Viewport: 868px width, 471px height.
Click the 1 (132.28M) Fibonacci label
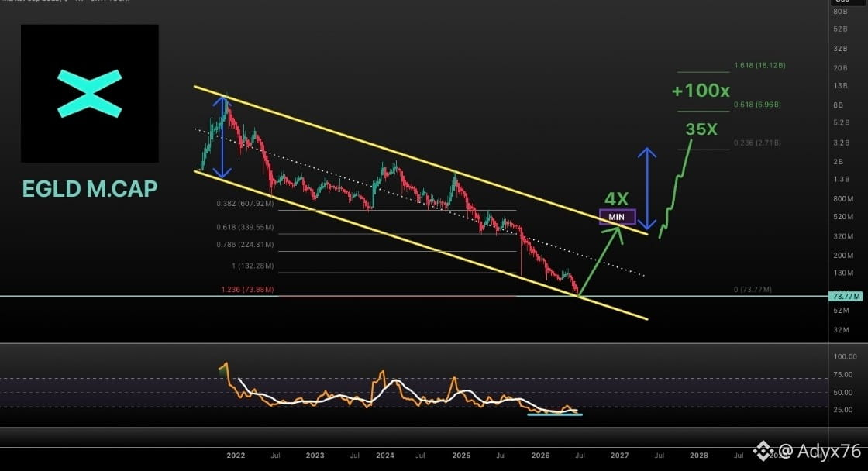click(253, 266)
